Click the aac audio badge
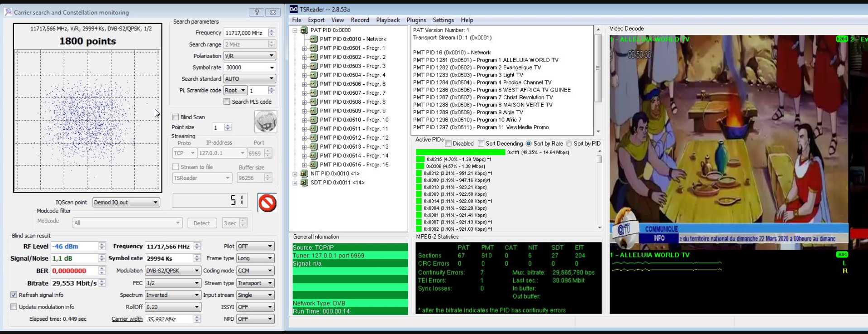This screenshot has height=334, width=868. click(842, 254)
